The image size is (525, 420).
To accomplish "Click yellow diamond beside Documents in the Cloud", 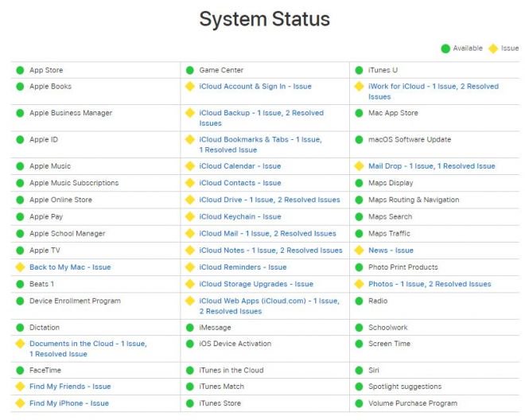I will pos(20,344).
